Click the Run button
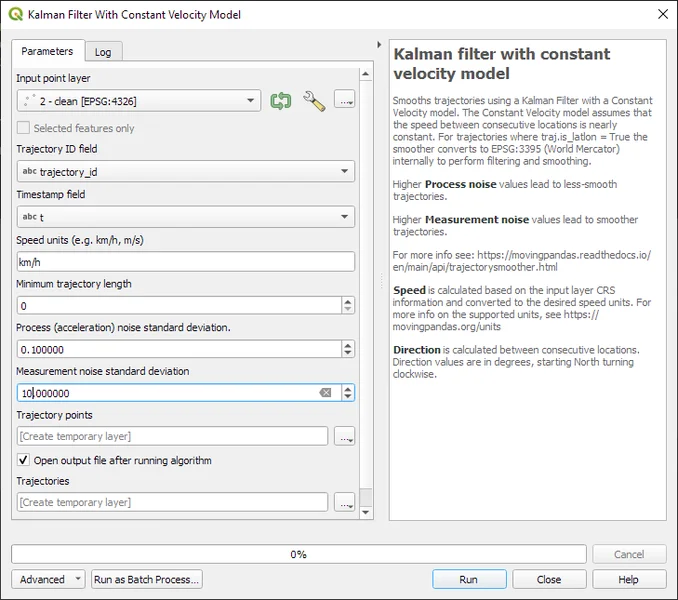The image size is (678, 600). click(469, 579)
